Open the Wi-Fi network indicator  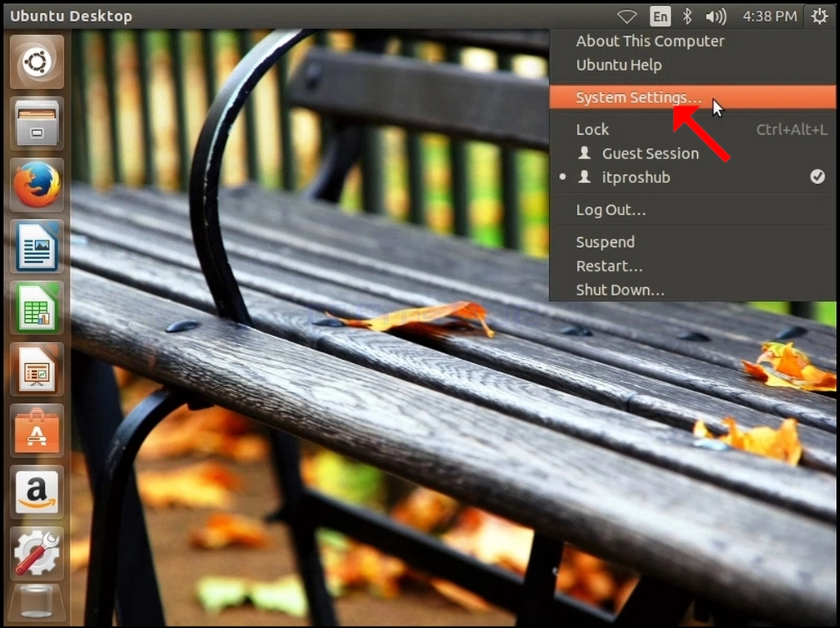[627, 16]
